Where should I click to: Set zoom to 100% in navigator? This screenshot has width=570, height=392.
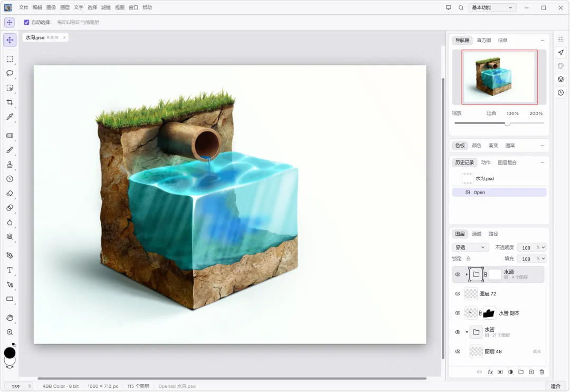point(512,113)
